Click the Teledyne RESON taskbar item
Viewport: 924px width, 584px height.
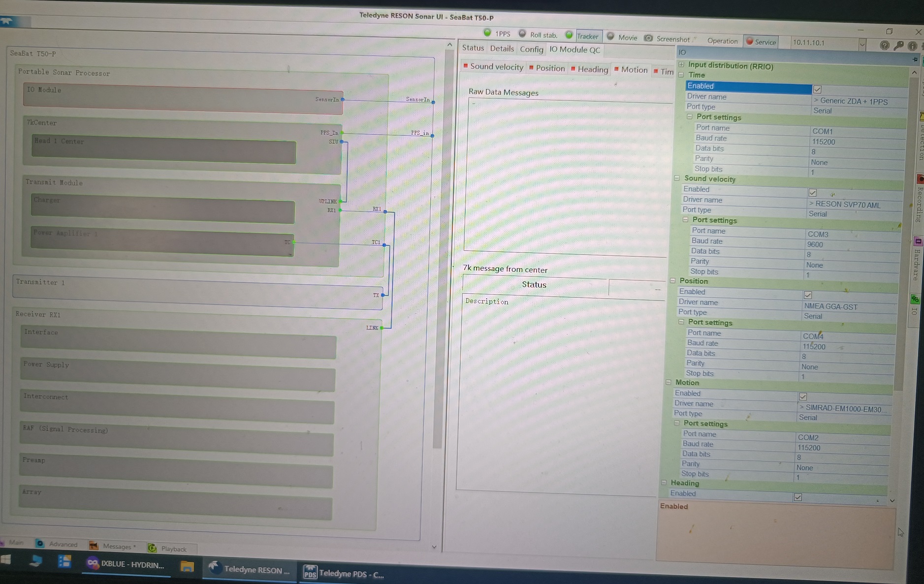(x=249, y=569)
